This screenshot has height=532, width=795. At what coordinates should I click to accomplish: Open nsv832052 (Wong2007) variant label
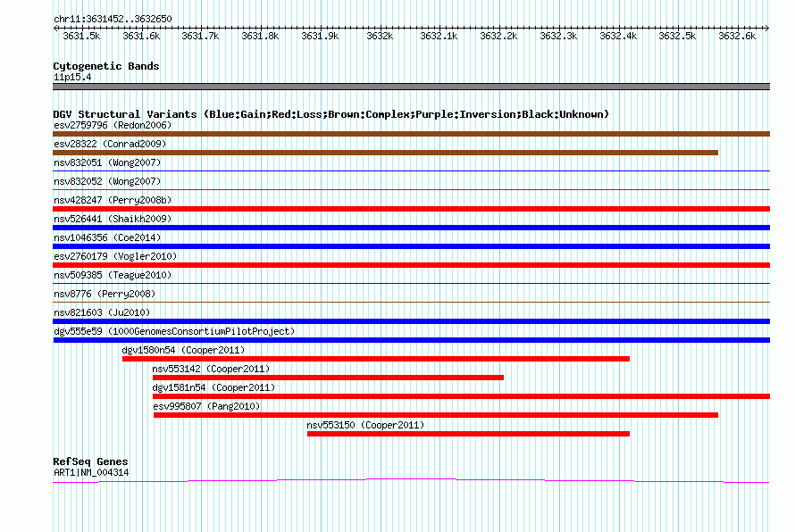tap(107, 181)
